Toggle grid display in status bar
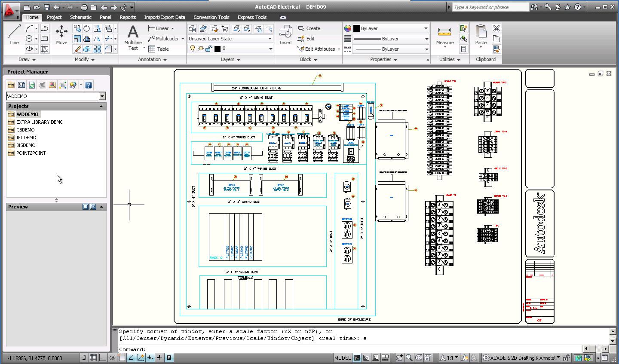 [93, 358]
